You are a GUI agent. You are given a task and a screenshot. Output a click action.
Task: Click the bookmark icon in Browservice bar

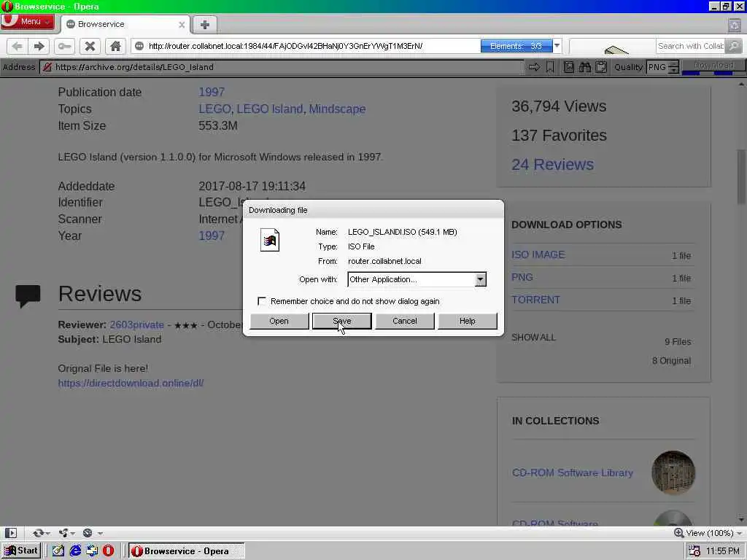coord(550,67)
